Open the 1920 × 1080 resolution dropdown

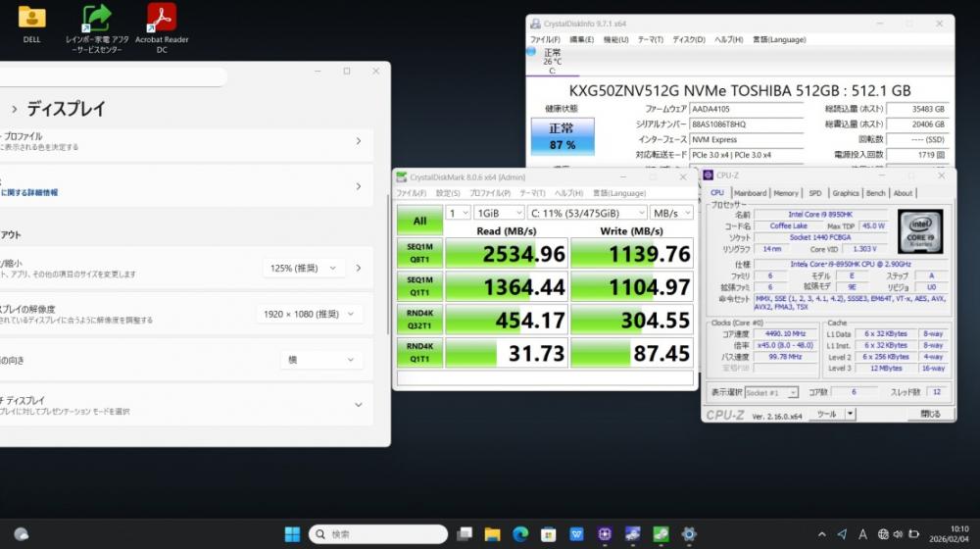309,314
